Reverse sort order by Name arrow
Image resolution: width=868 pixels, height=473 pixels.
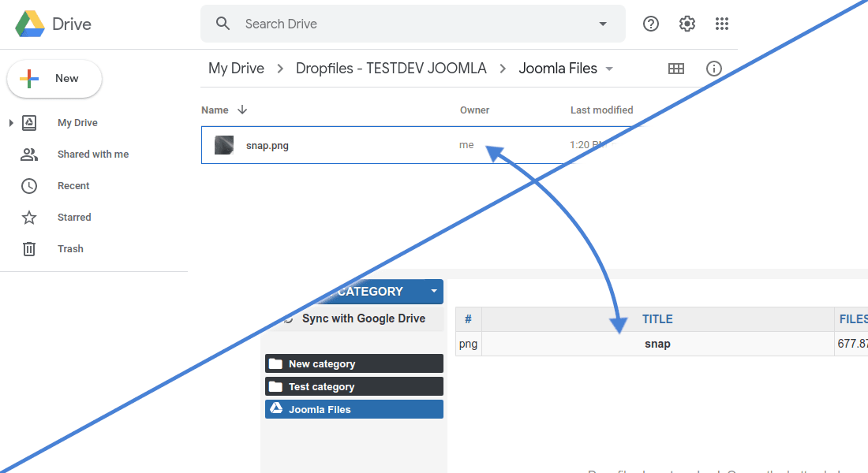[x=242, y=110]
